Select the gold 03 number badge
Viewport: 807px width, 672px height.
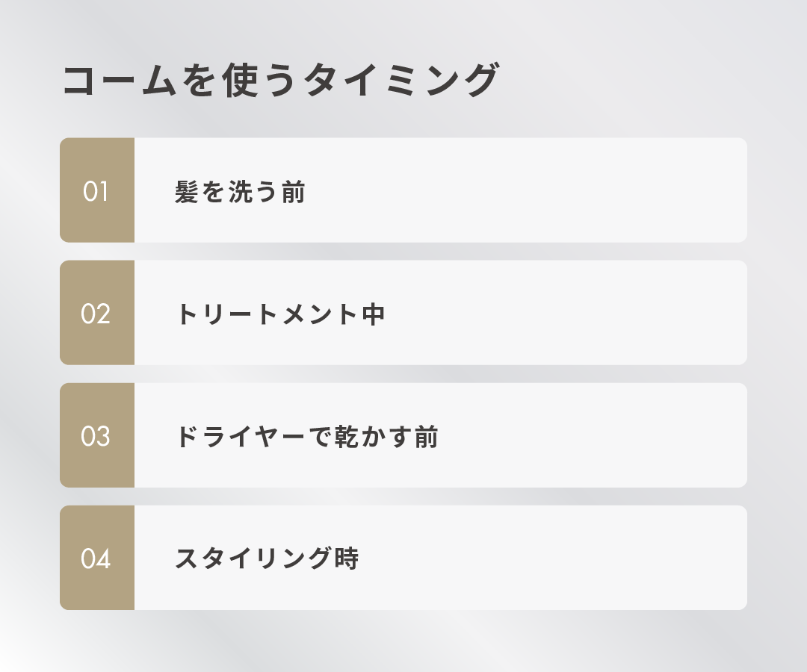[x=96, y=435]
